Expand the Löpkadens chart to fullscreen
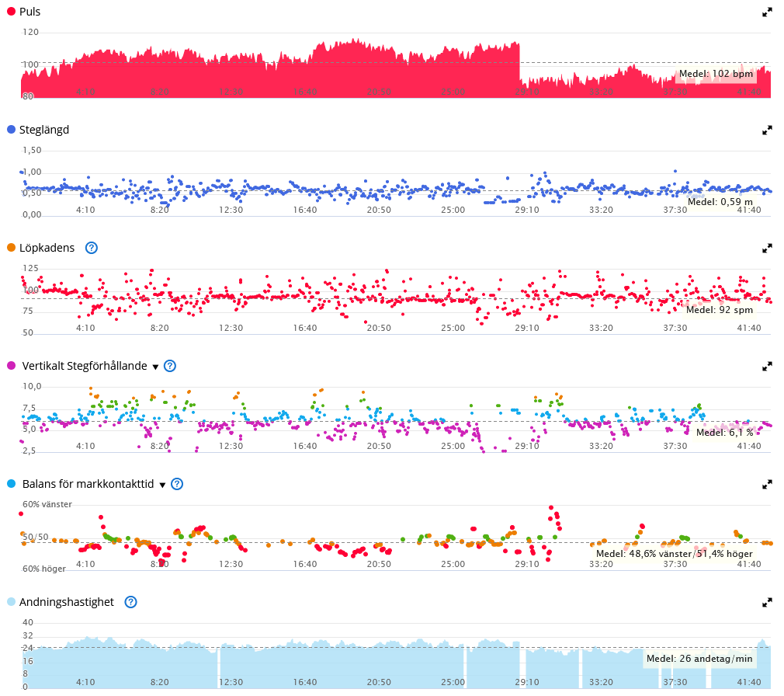The width and height of the screenshot is (784, 696). pos(766,249)
